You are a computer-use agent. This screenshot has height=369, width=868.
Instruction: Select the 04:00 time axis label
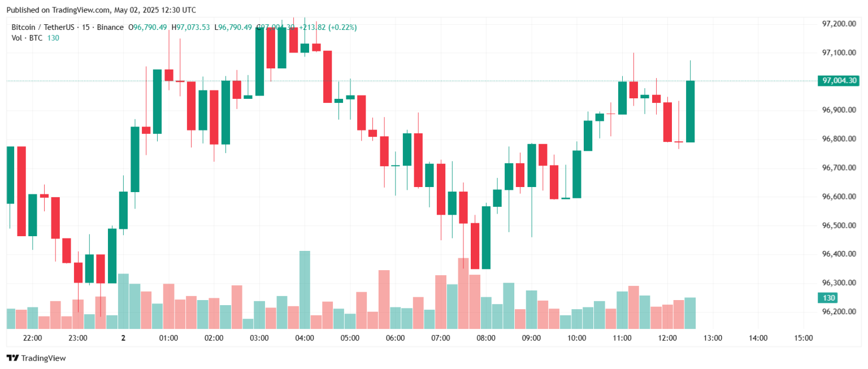[x=305, y=338]
